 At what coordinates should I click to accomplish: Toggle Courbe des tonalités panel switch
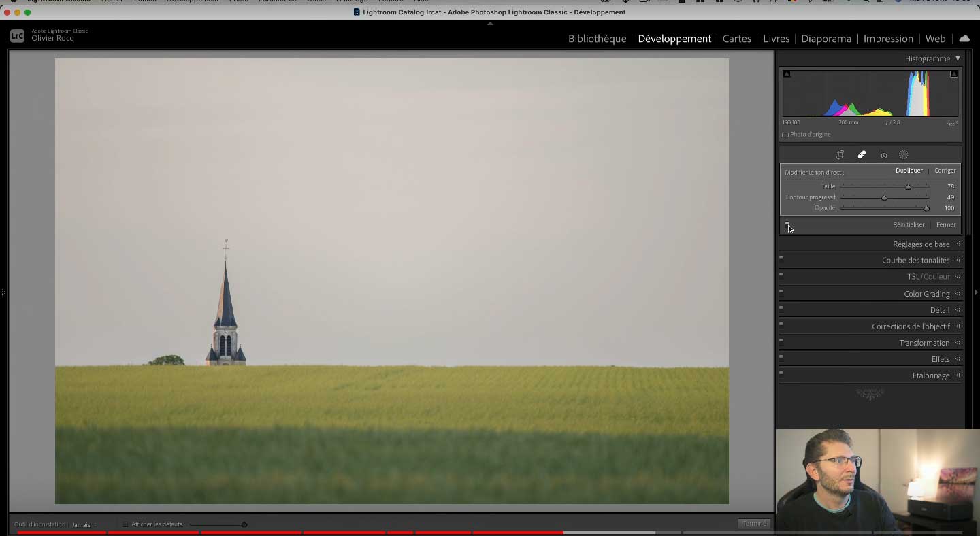(781, 258)
